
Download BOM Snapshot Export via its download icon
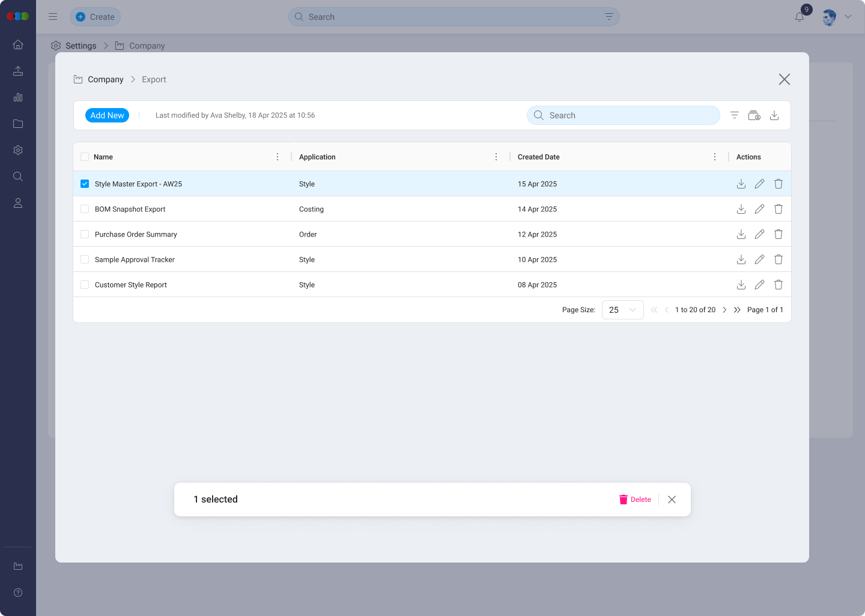click(x=741, y=209)
